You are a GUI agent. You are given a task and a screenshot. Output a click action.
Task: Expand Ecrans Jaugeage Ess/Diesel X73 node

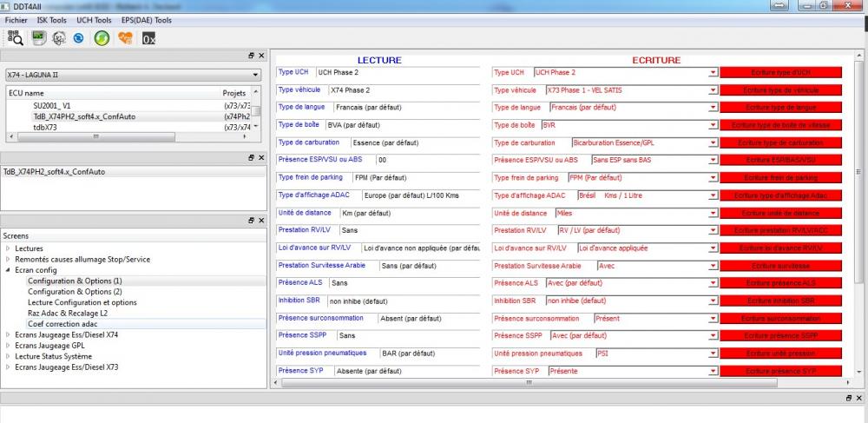(x=8, y=367)
